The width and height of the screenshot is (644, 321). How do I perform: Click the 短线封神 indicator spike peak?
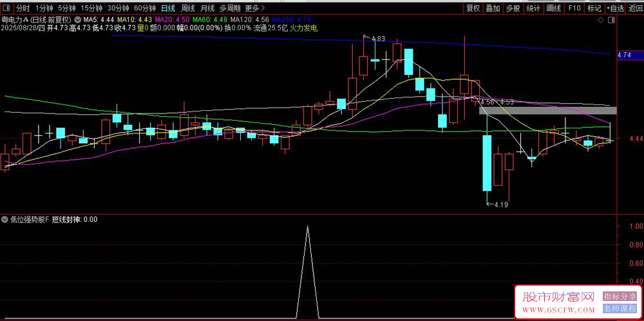[x=308, y=226]
